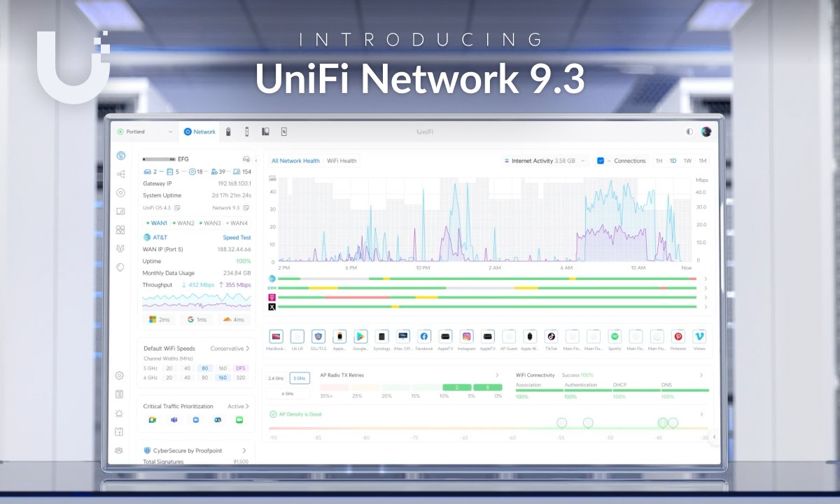Click the Spotify app icon
This screenshot has height=504, width=840.
pyautogui.click(x=615, y=337)
